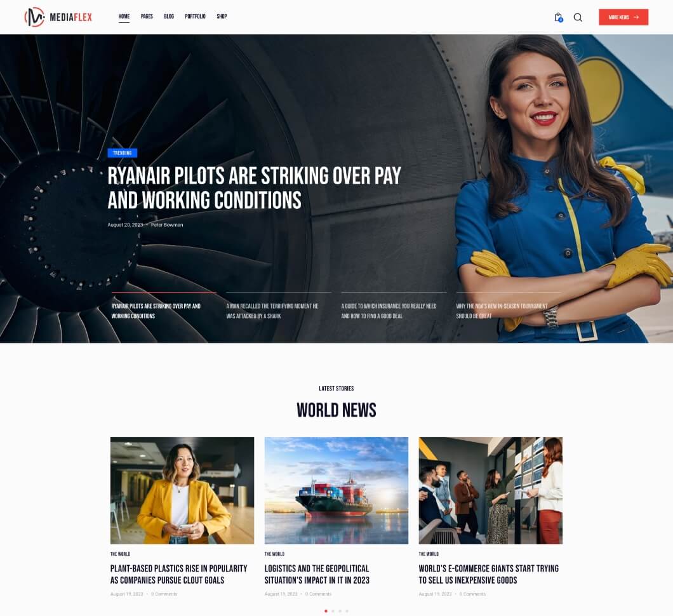Open the woman in yellow blazer thumbnail
The image size is (673, 616).
point(182,490)
